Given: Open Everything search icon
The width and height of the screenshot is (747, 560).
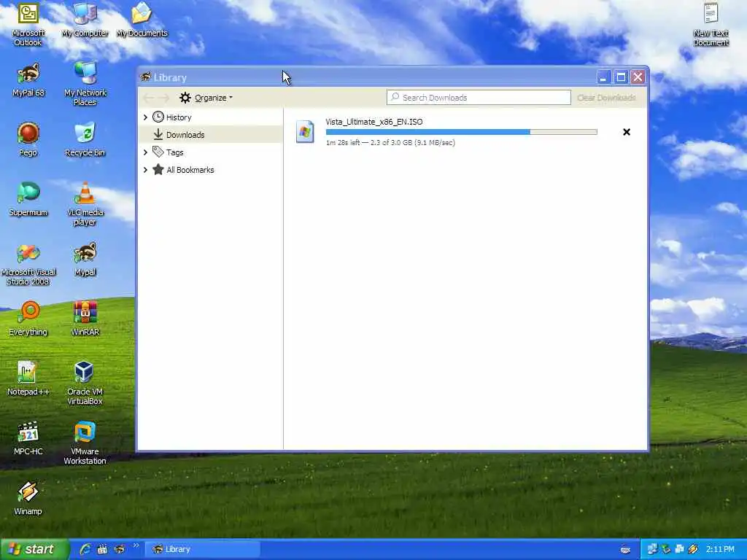Looking at the screenshot, I should click(28, 319).
